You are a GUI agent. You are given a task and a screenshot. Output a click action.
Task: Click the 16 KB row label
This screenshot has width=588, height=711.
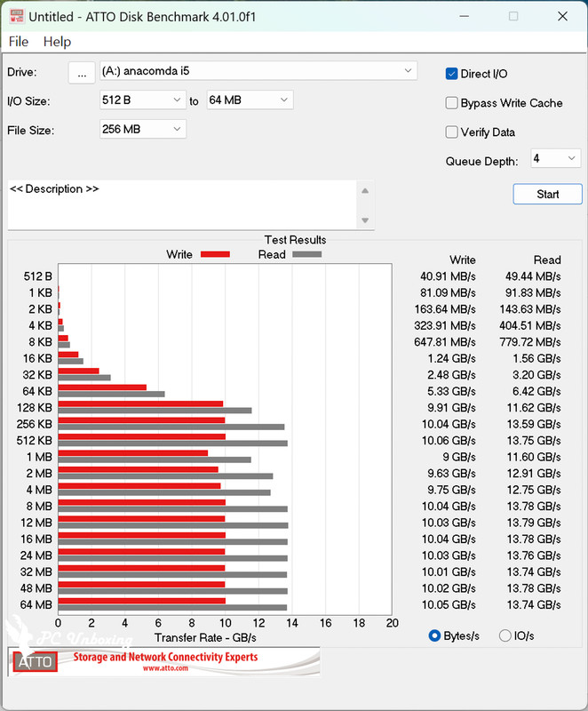point(37,358)
